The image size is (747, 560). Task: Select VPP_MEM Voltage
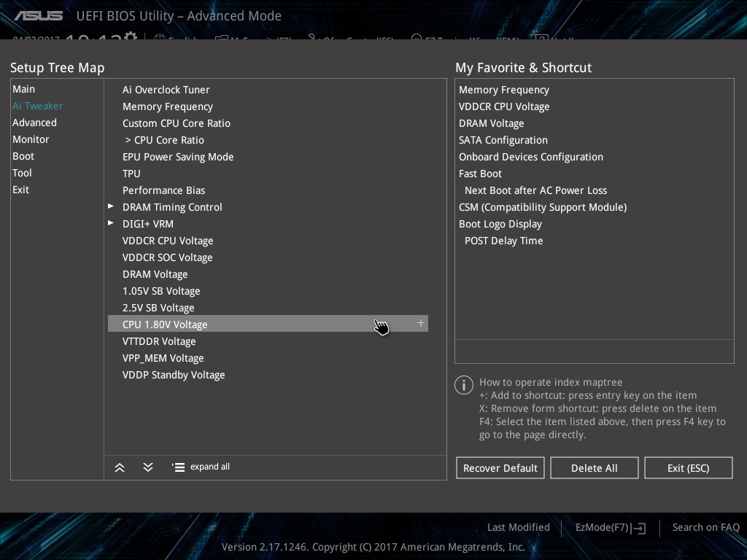pos(163,358)
